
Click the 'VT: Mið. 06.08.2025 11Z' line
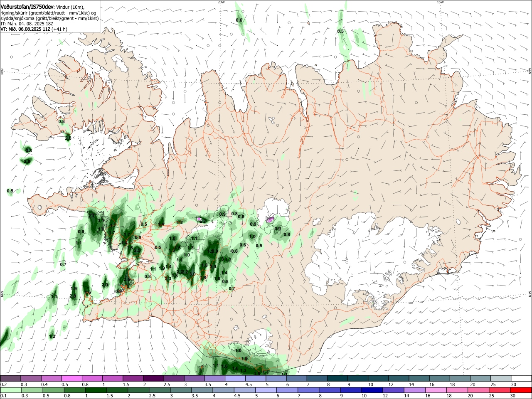(25, 29)
